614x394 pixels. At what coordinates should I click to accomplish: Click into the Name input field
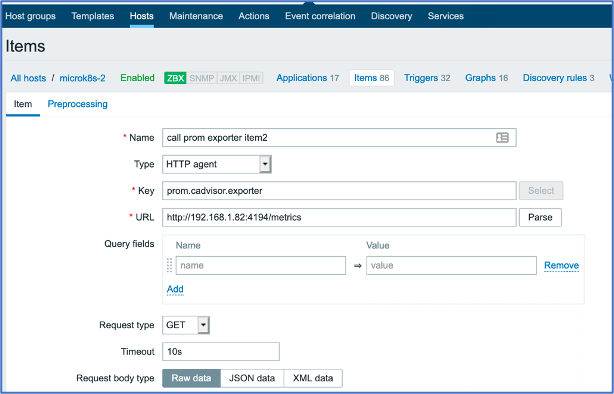[x=340, y=137]
